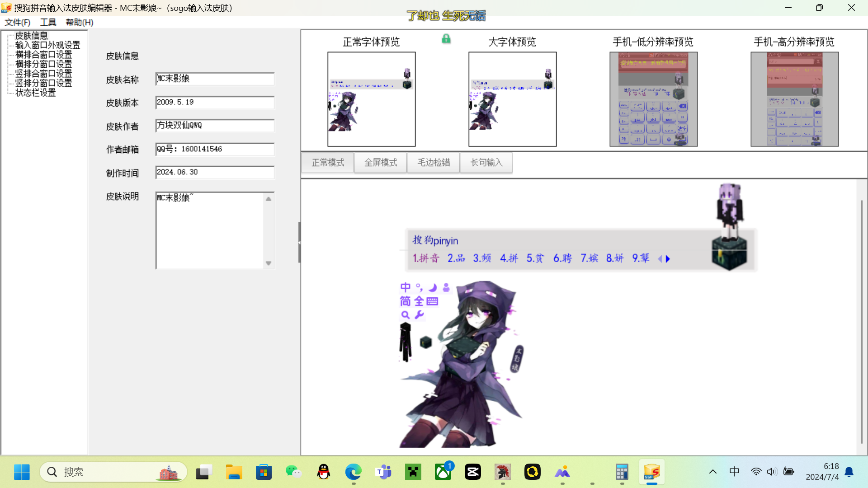Click candidate 9.颦 in preview
The width and height of the screenshot is (868, 488).
(641, 258)
